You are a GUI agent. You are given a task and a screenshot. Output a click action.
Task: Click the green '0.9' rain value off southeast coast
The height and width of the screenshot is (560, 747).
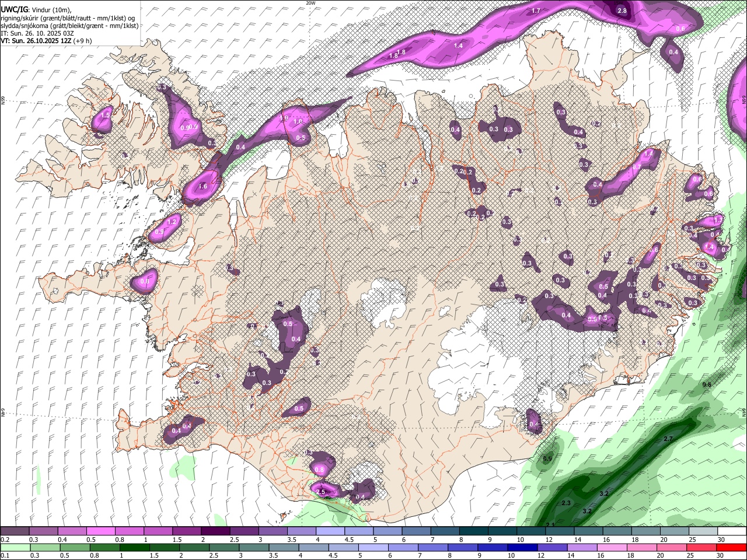pyautogui.click(x=547, y=459)
